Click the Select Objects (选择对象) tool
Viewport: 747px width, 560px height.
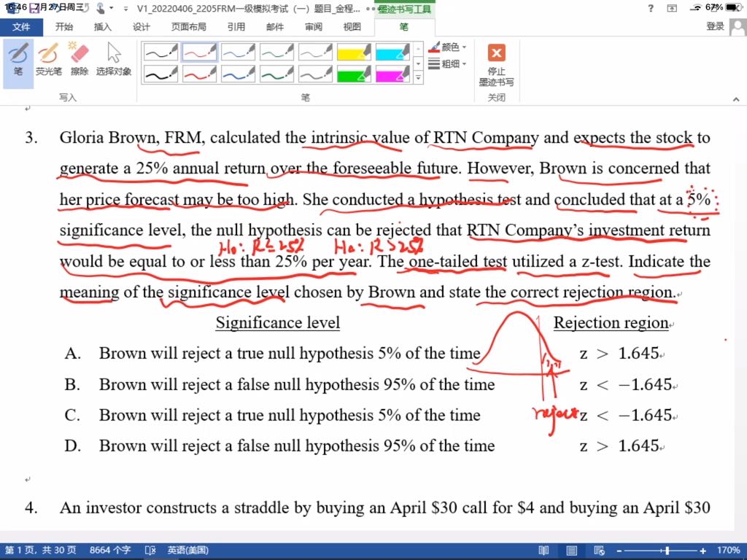[114, 60]
